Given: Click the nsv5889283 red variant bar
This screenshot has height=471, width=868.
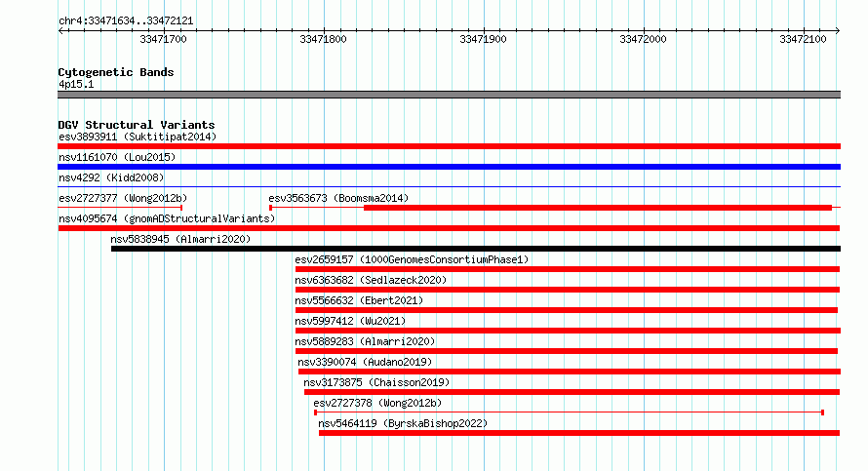Looking at the screenshot, I should pos(567,351).
